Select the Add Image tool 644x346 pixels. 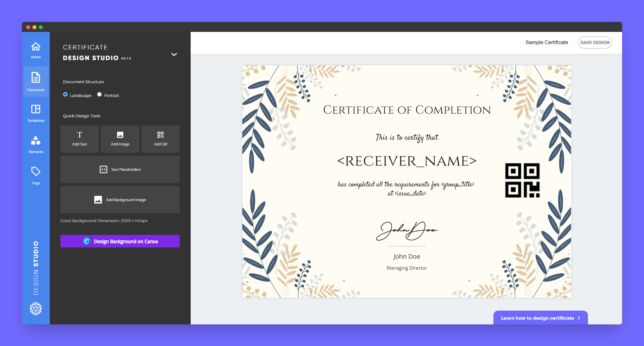pyautogui.click(x=120, y=139)
